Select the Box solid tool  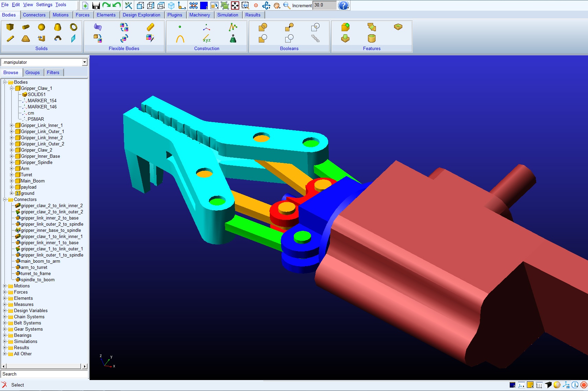point(10,27)
